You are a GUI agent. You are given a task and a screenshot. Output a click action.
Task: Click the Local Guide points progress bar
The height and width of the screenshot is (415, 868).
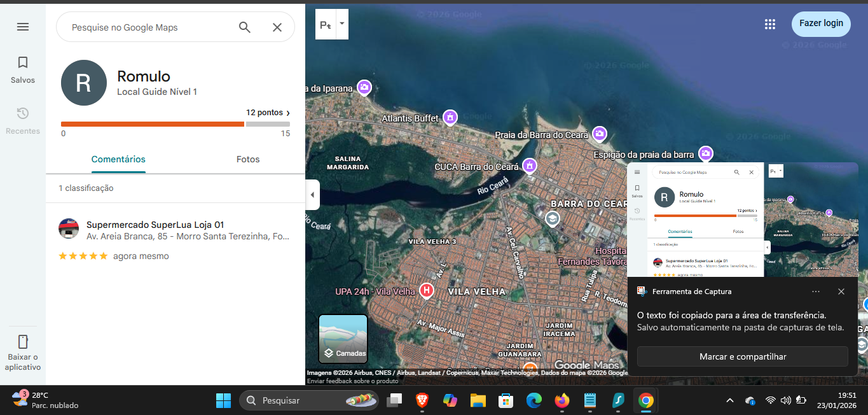coord(176,124)
